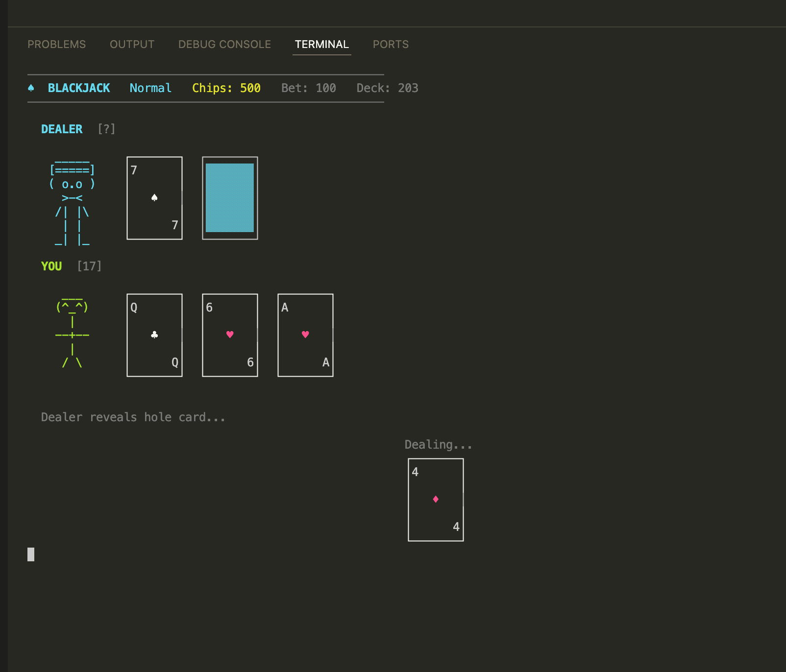Click the DEALER label
The height and width of the screenshot is (672, 786).
(x=62, y=129)
